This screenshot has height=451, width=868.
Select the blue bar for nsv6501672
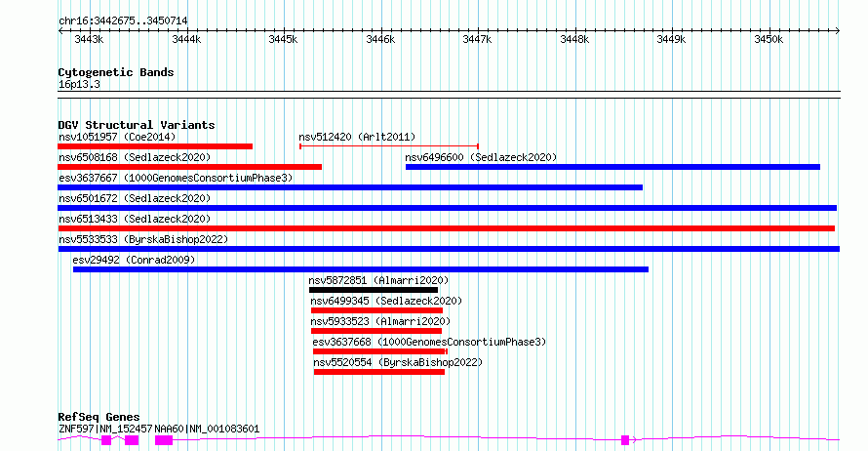pos(448,208)
